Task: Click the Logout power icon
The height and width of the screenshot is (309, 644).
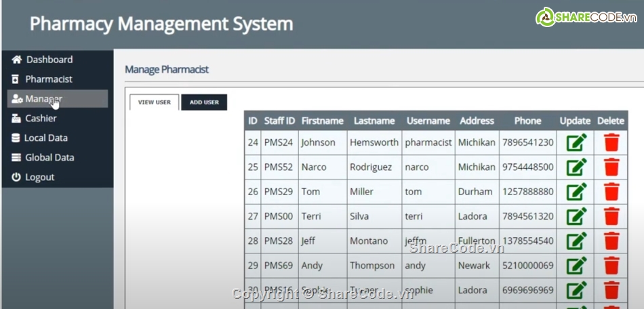Action: (x=16, y=178)
